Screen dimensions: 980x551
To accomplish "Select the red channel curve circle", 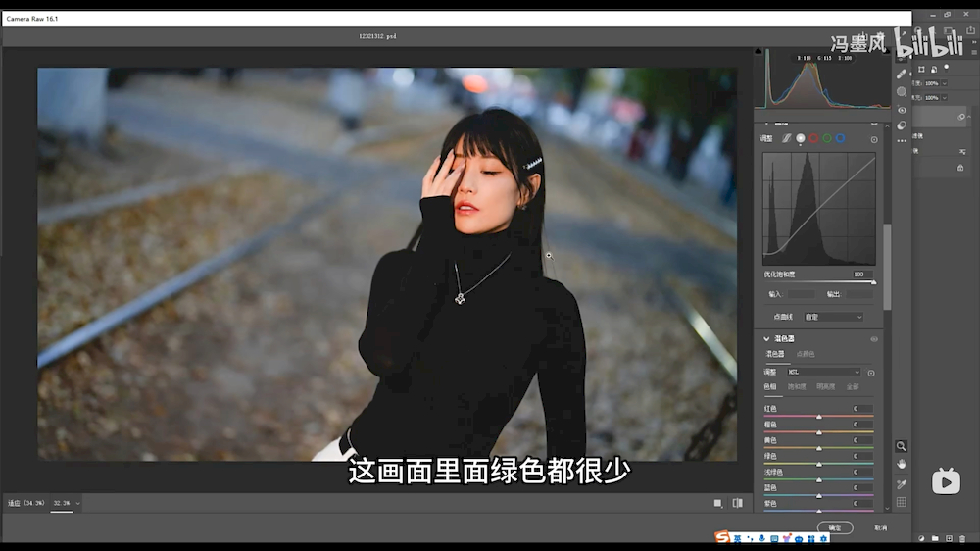I will 813,139.
